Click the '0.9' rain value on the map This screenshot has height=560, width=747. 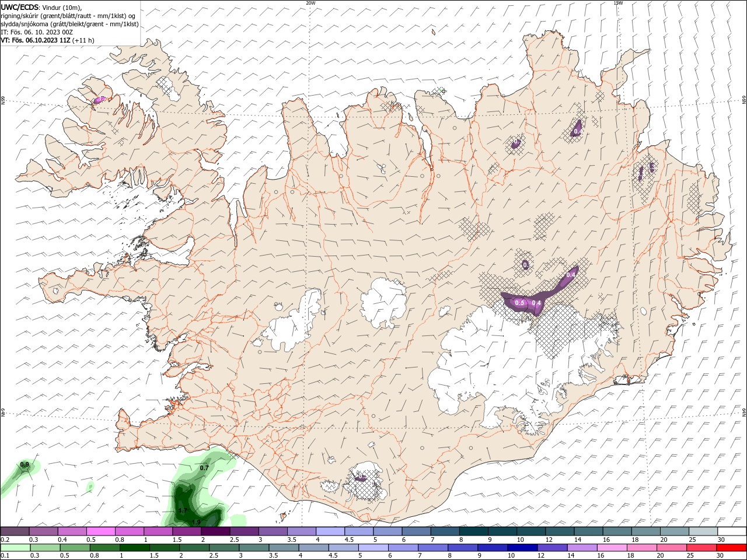[25, 464]
